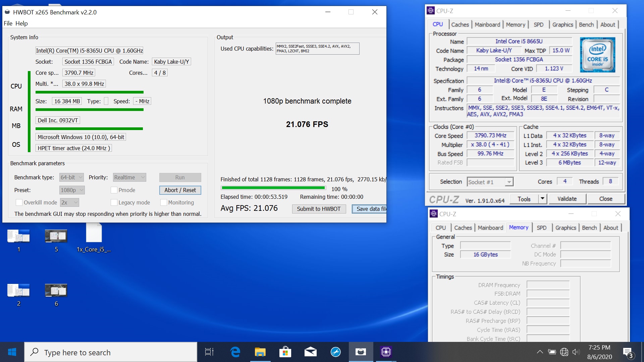Toggle the Overkill mode checkbox
Viewport: 644px width, 362px height.
pyautogui.click(x=19, y=202)
